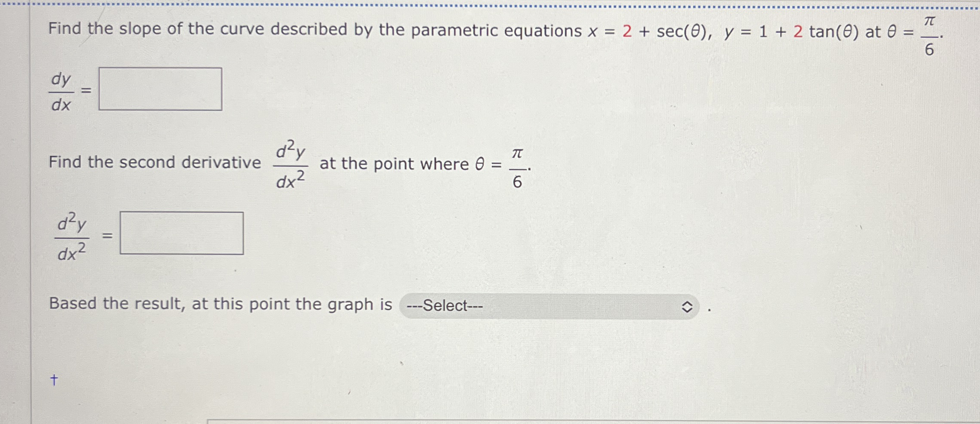Click the dotted blue divider line at top
Viewport: 980px width, 424px height.
(x=489, y=3)
